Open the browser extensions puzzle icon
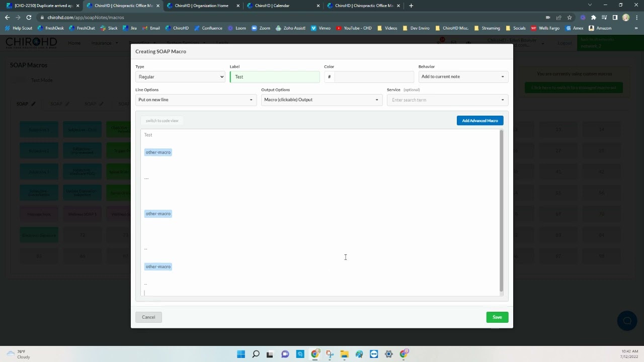This screenshot has height=362, width=644. (x=594, y=17)
